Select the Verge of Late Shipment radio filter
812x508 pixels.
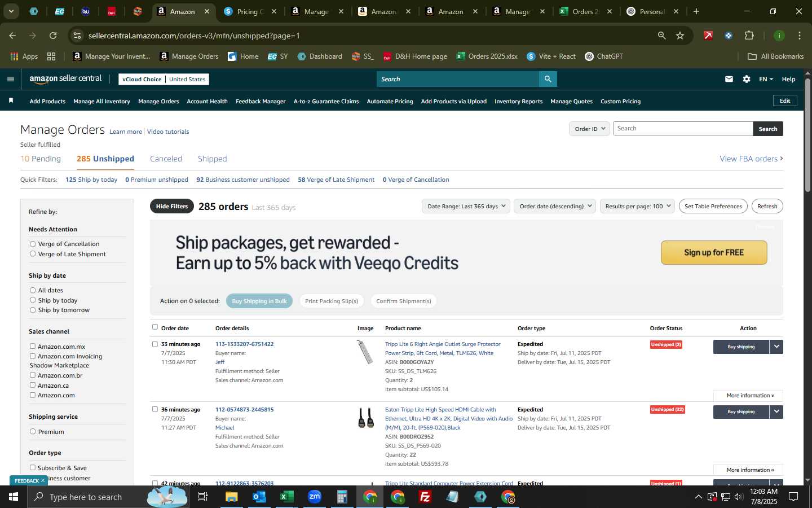click(x=33, y=254)
